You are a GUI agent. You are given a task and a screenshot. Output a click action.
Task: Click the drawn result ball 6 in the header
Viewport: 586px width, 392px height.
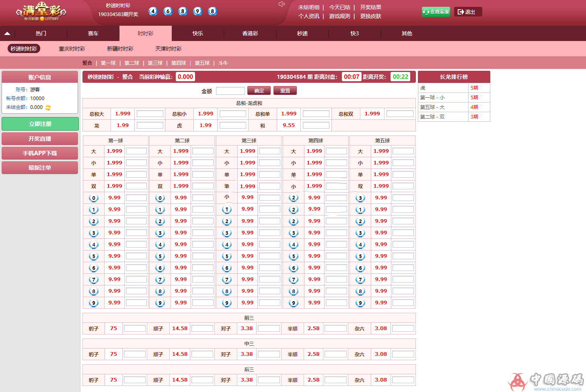pyautogui.click(x=168, y=11)
